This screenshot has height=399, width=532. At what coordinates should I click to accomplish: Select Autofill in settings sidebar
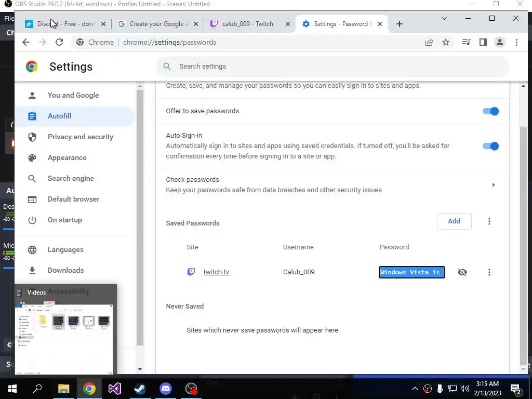[75, 116]
